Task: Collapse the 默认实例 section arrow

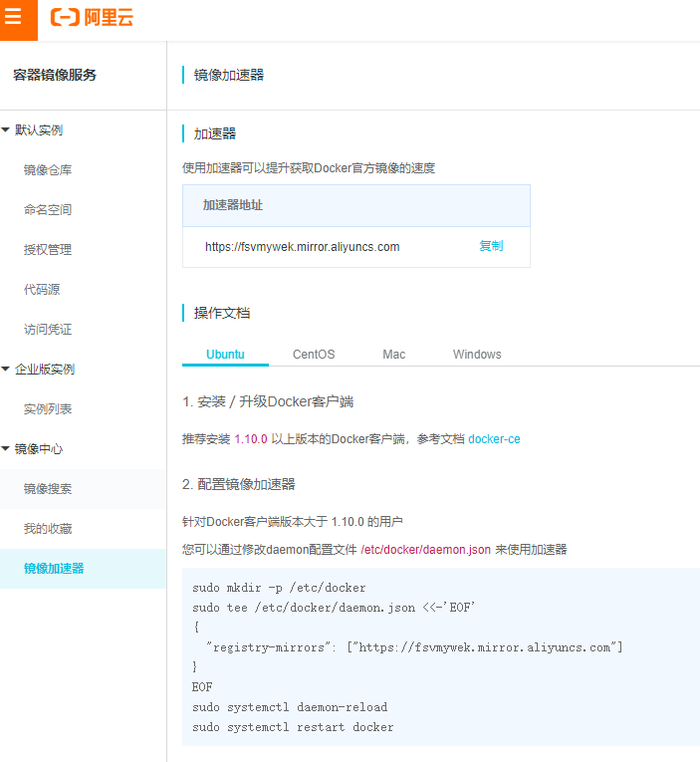Action: click(6, 129)
